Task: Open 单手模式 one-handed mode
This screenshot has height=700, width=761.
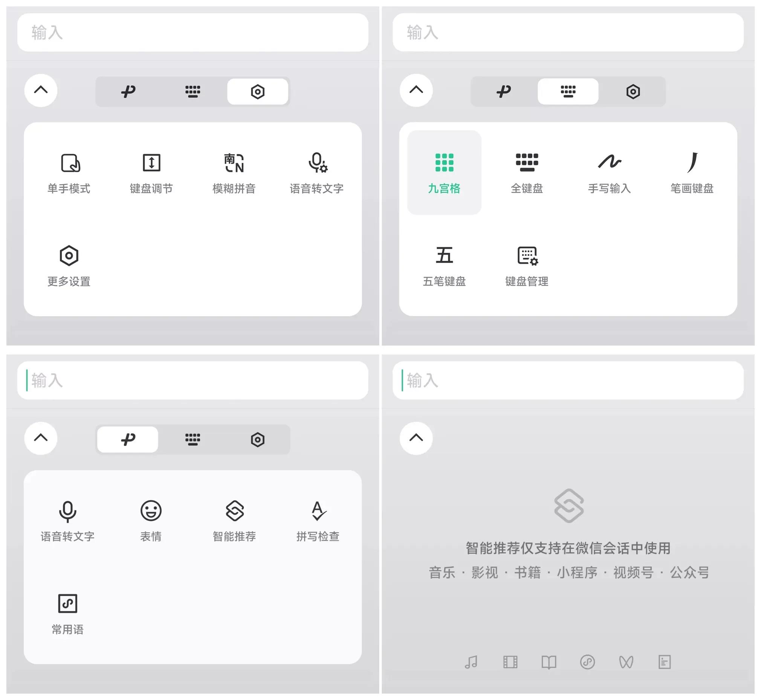Action: click(x=69, y=173)
